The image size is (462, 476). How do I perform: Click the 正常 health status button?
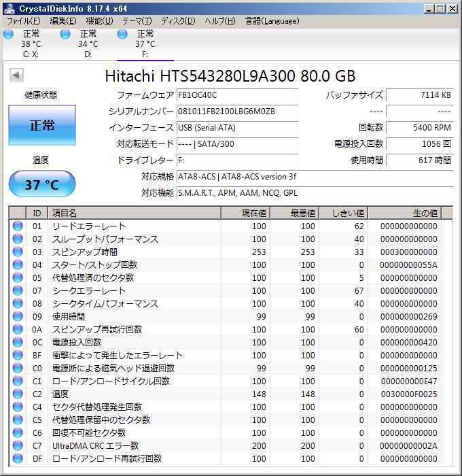point(42,125)
